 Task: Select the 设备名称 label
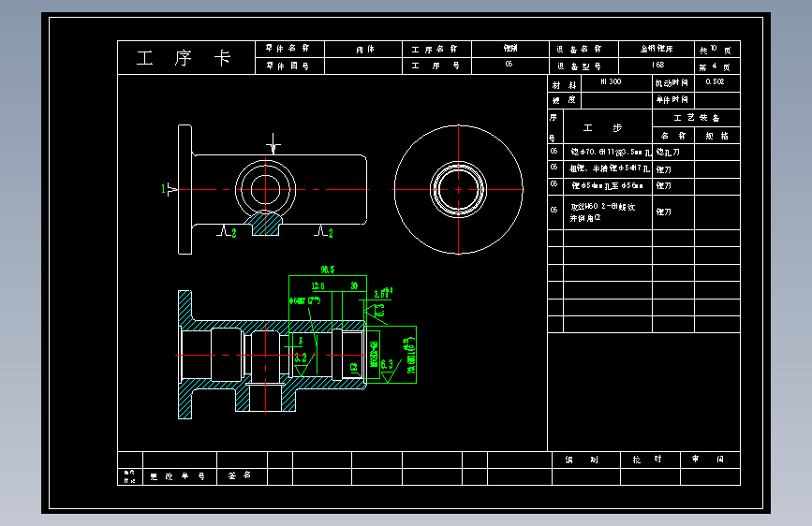(x=579, y=50)
